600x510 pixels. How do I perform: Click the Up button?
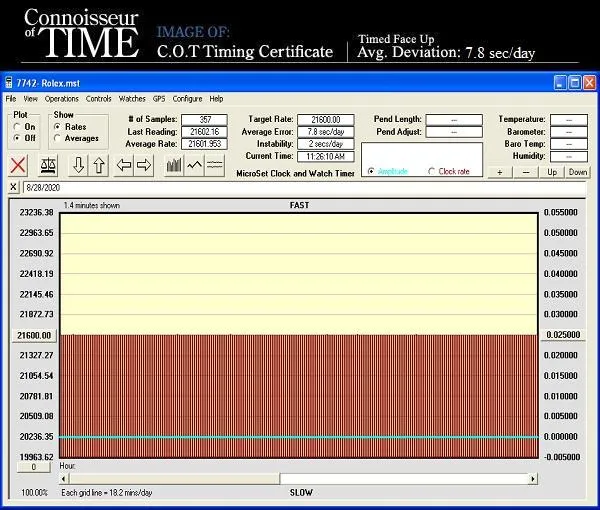pos(552,172)
